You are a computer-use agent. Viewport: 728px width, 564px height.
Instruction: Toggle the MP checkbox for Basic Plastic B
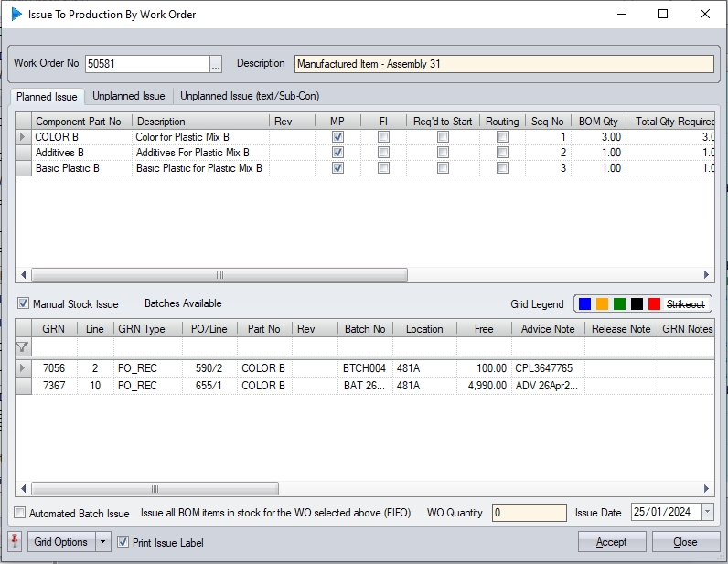coord(337,168)
